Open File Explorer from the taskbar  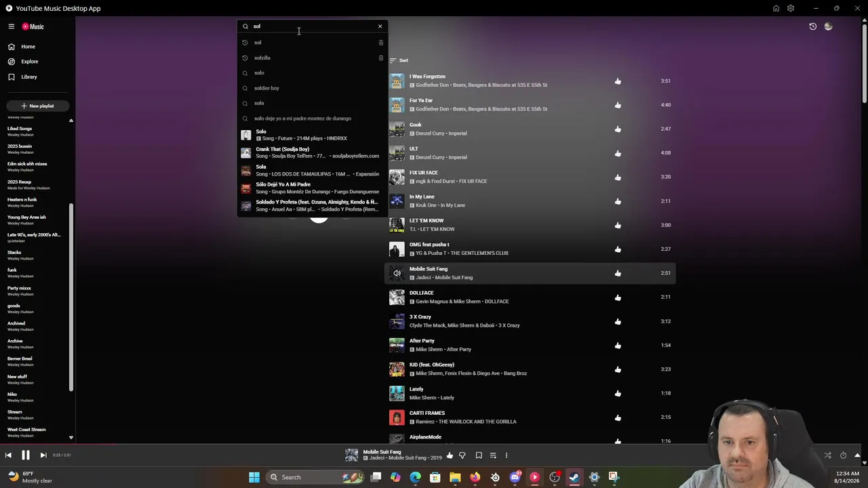[x=455, y=477]
